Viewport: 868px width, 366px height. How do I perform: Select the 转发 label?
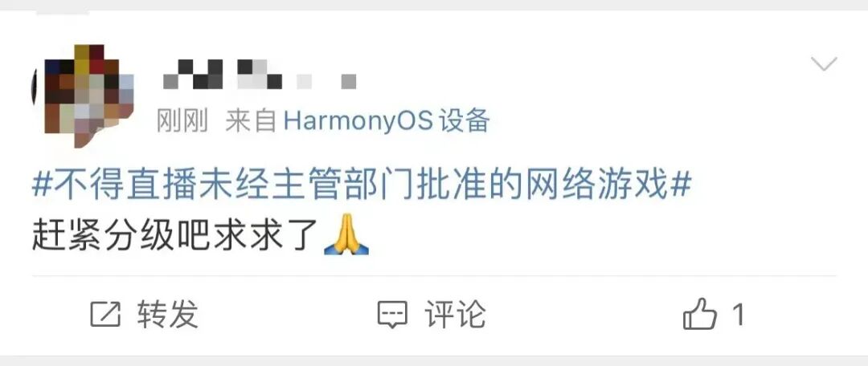click(168, 314)
